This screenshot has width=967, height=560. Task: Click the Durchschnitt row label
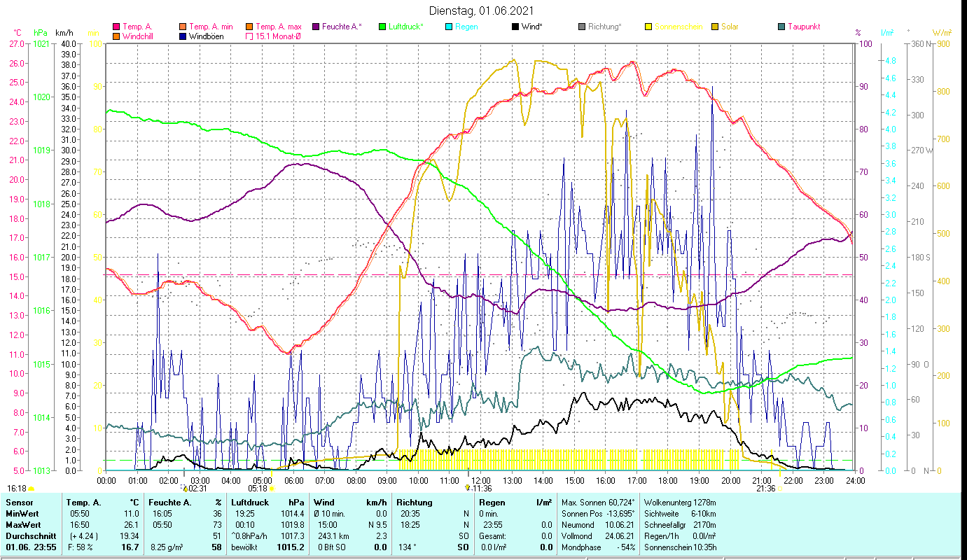(30, 535)
